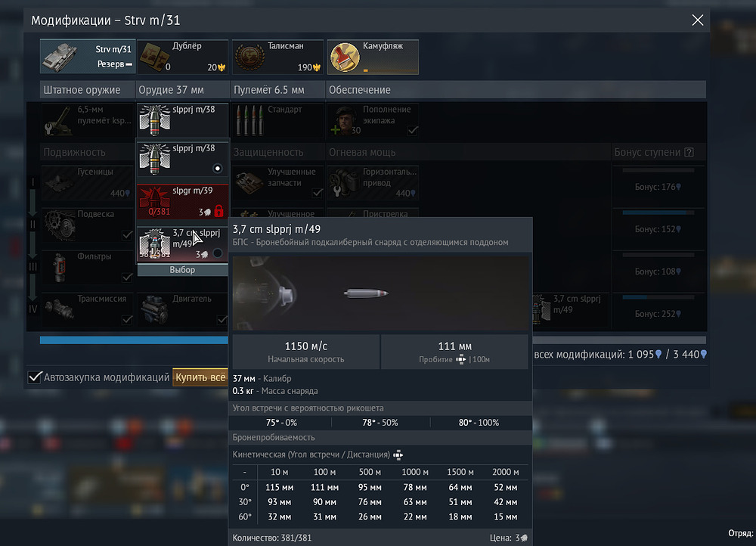
Task: Toggle the Автозакупка модификаций checkbox
Action: [x=35, y=377]
